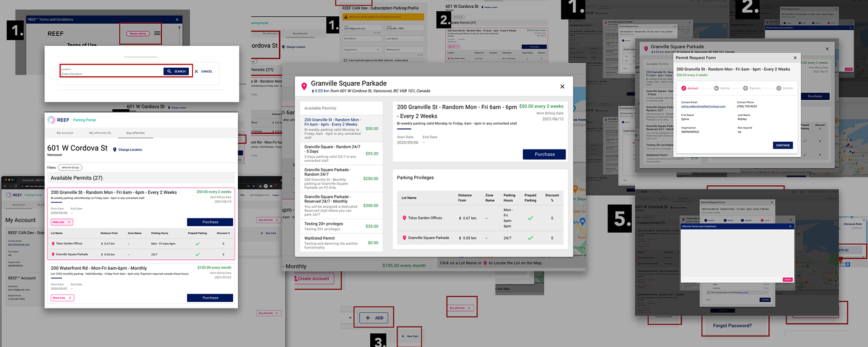The height and width of the screenshot is (347, 868).
Task: Click Granville Square Parkade lot name in Parking Privileges
Action: coord(429,238)
